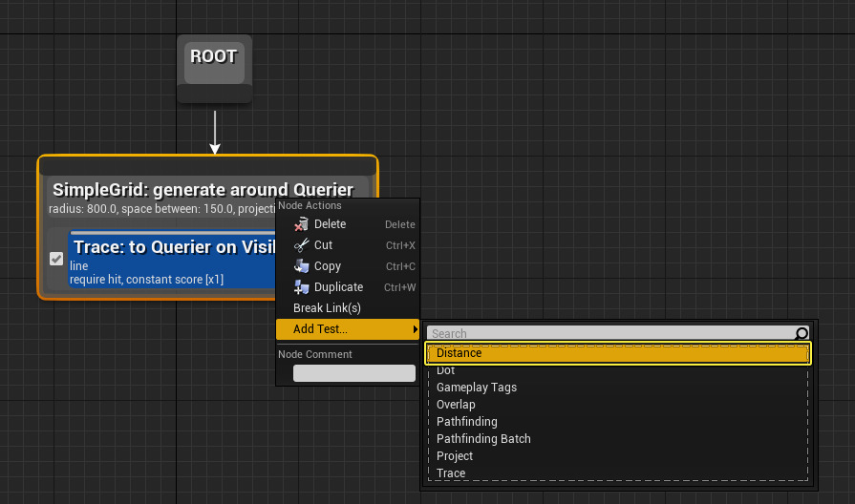Select the Dot test option
855x504 pixels.
(618, 370)
